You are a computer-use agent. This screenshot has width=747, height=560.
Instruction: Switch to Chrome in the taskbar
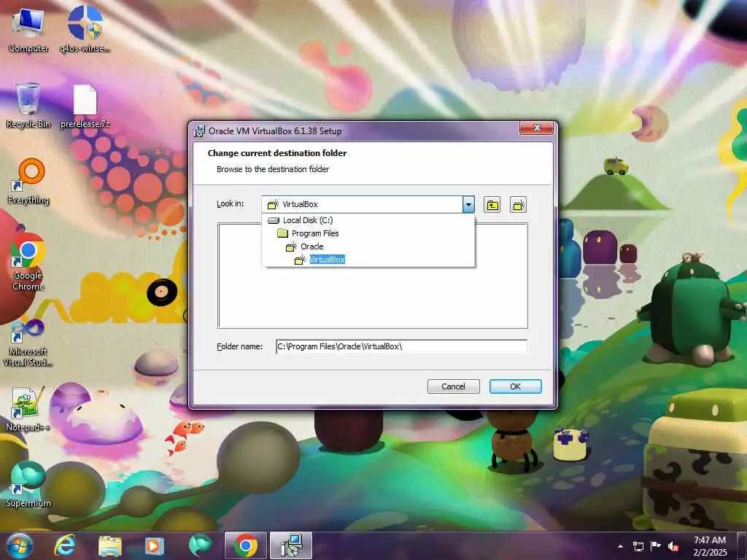[245, 545]
